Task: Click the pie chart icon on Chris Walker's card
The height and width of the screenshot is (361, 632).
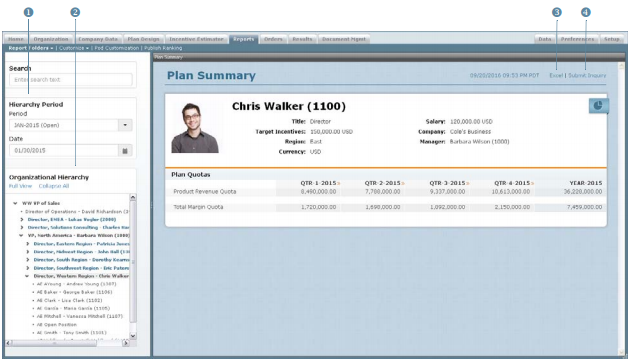Action: click(598, 106)
